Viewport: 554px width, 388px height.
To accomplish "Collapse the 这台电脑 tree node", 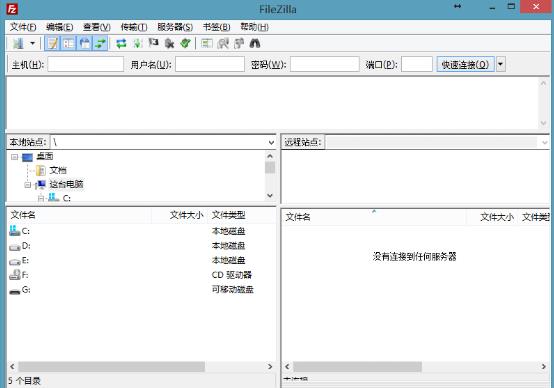I will (28, 184).
